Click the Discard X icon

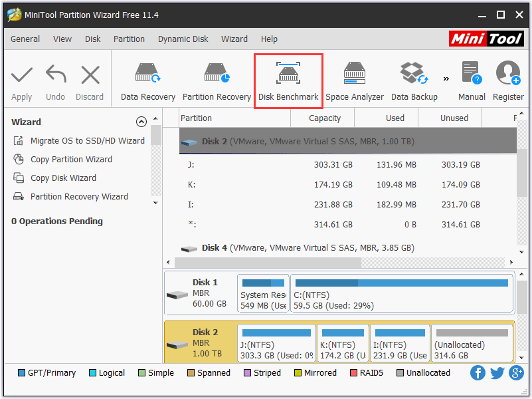[90, 74]
